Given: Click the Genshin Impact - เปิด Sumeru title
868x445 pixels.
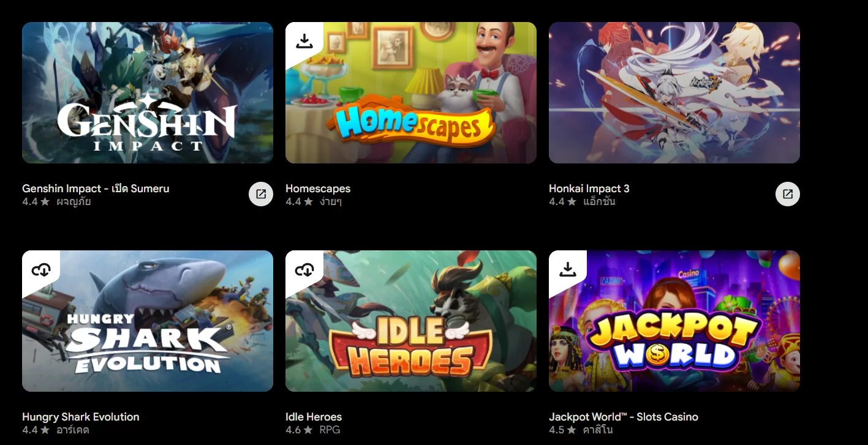Looking at the screenshot, I should (x=96, y=189).
